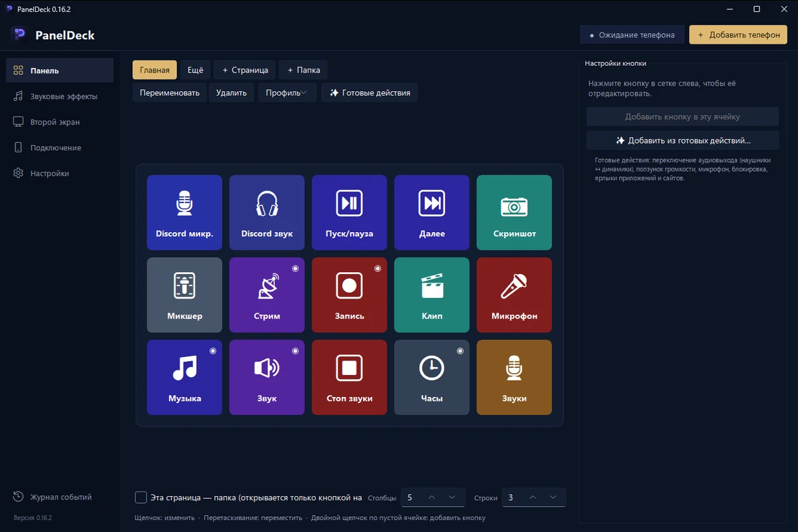Select the Музыка music note tile

[x=184, y=377]
